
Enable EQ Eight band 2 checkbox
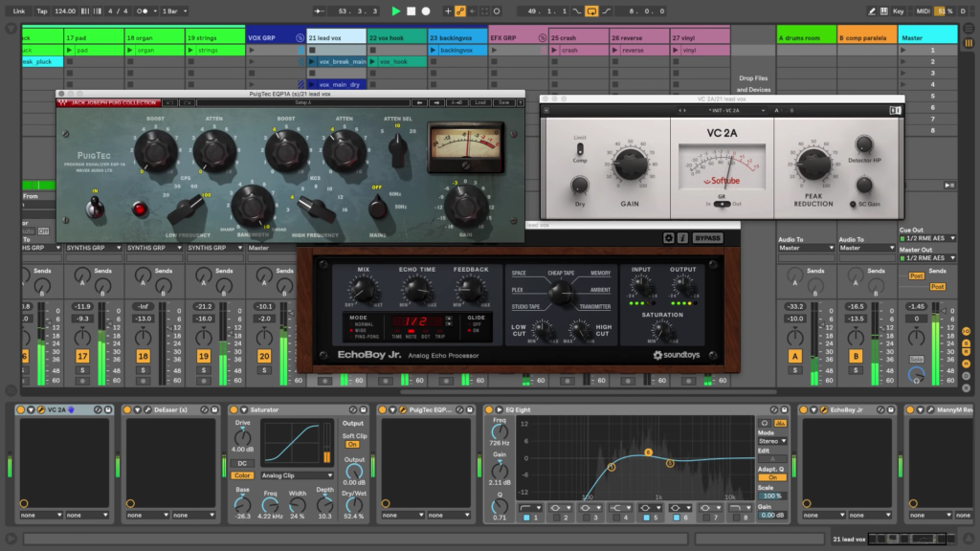tap(557, 518)
